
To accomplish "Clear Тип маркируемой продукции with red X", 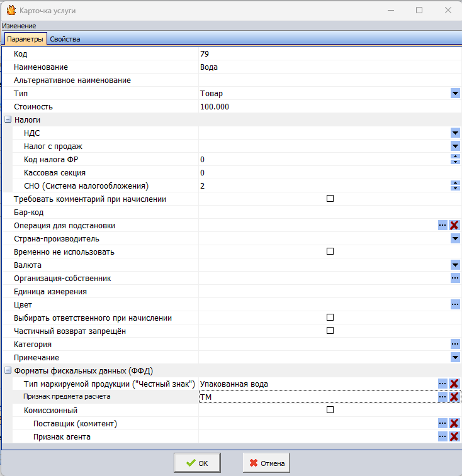I will pos(454,384).
